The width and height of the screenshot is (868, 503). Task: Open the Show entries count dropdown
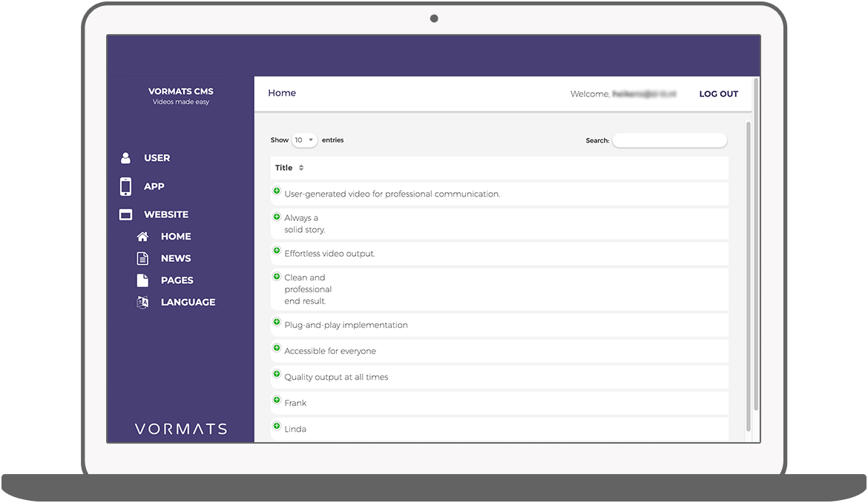point(304,140)
